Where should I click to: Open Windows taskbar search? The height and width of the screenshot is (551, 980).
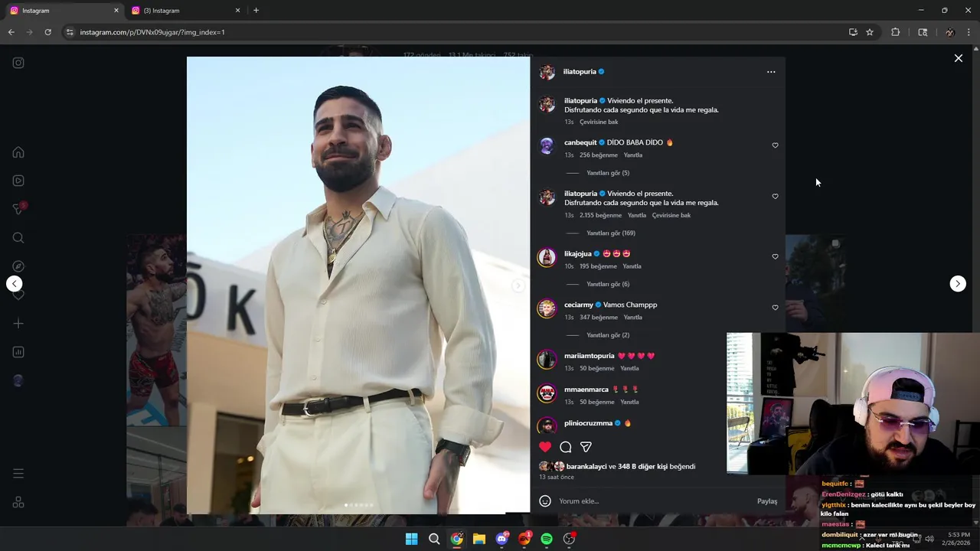pos(434,539)
